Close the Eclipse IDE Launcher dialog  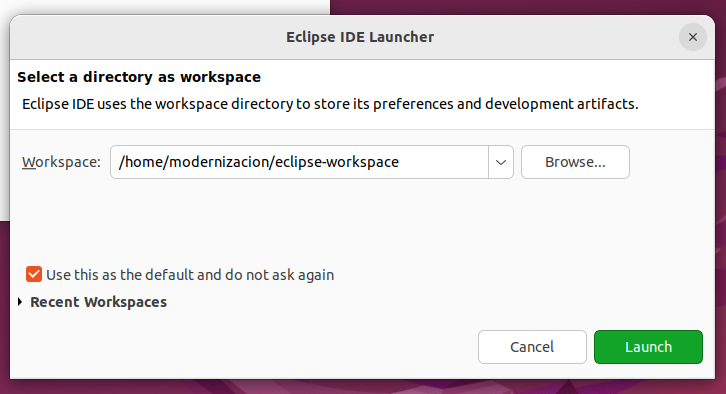693,37
